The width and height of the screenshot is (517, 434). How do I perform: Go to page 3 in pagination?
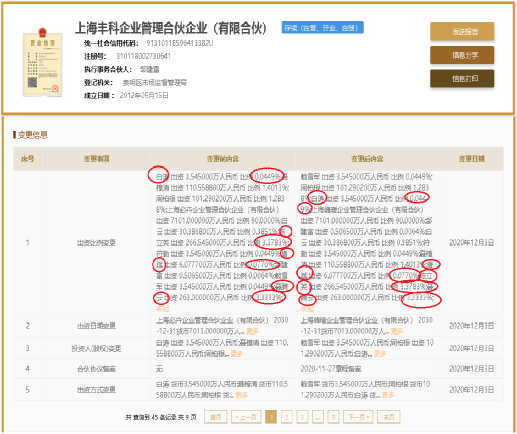302,417
